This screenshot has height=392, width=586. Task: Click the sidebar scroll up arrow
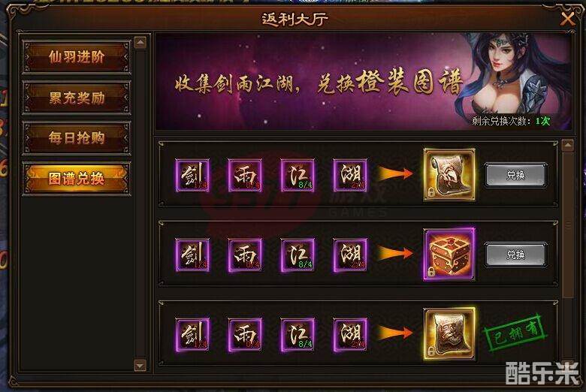click(140, 42)
